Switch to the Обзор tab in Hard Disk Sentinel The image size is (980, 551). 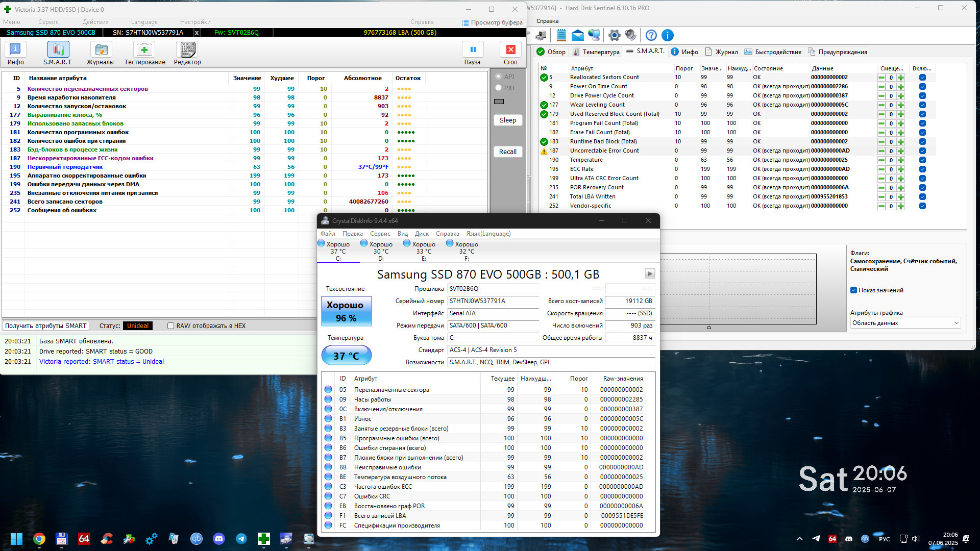point(551,52)
